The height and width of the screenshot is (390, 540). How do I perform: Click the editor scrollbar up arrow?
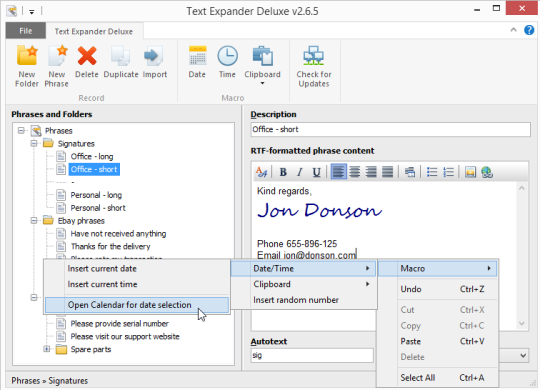click(522, 188)
